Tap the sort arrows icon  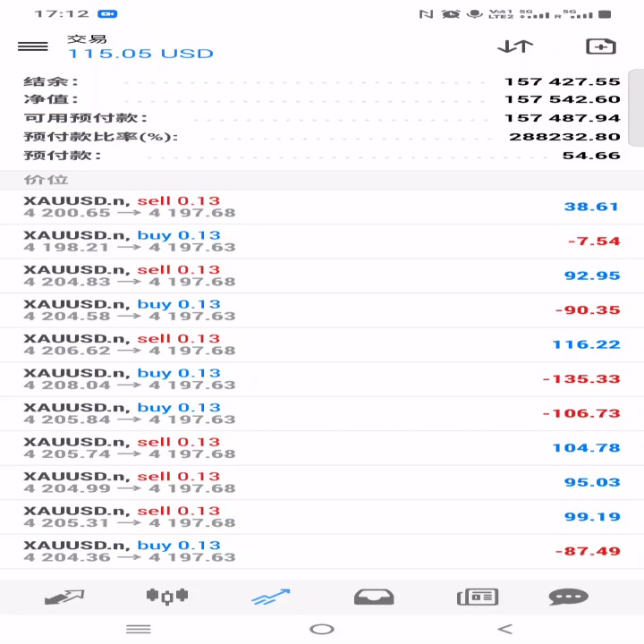pyautogui.click(x=515, y=47)
